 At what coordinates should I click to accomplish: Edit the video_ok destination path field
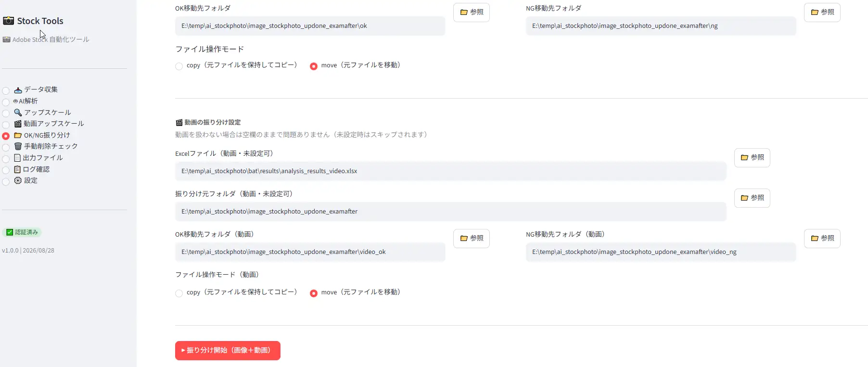[310, 252]
